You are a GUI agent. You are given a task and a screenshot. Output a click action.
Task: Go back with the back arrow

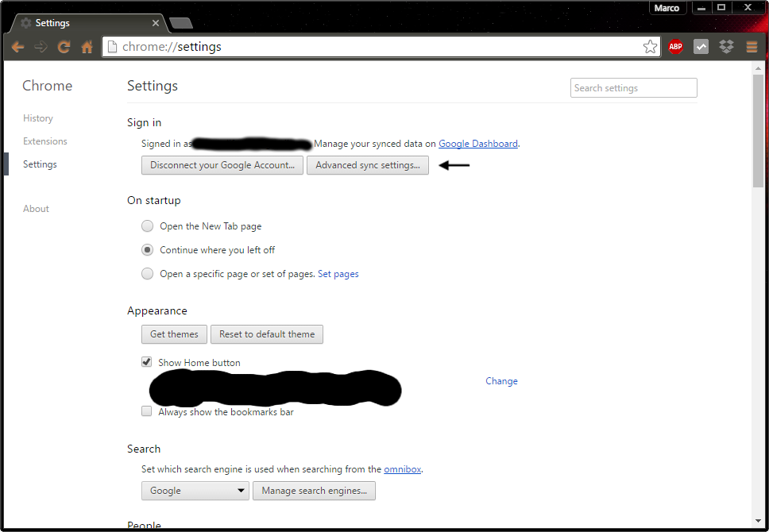click(17, 47)
